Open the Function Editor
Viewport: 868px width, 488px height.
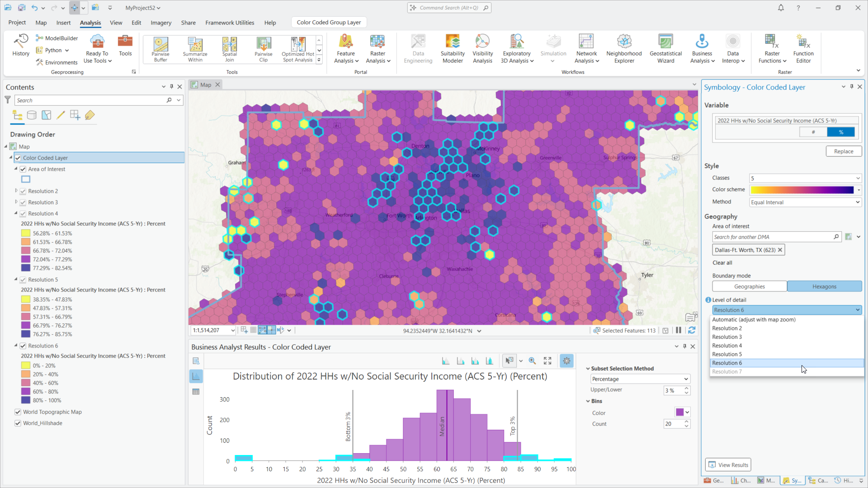click(x=803, y=49)
